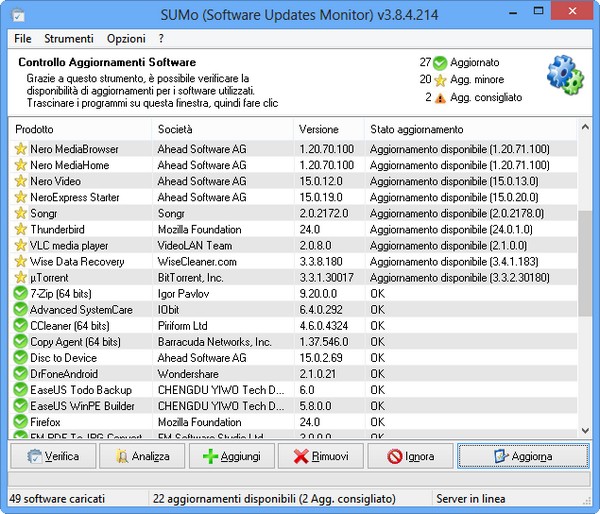Click the SUMo app icon in title bar
Viewport: 600px width, 514px height.
coord(18,15)
